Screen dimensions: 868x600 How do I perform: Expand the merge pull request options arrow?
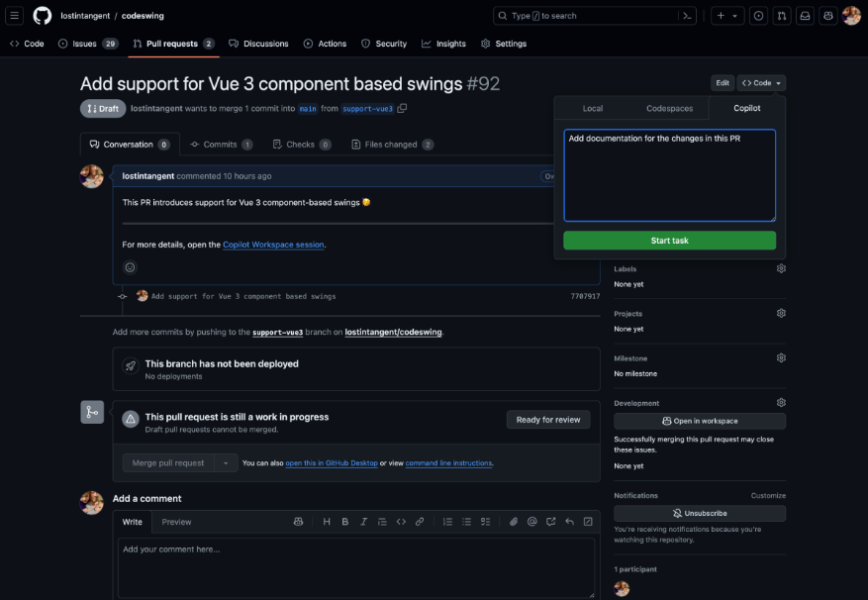click(x=225, y=462)
